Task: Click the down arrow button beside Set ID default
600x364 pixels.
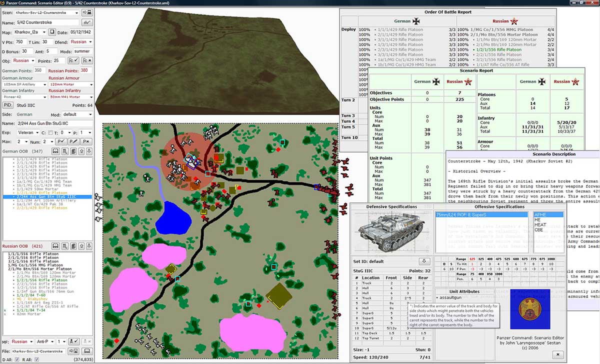Action: (424, 261)
